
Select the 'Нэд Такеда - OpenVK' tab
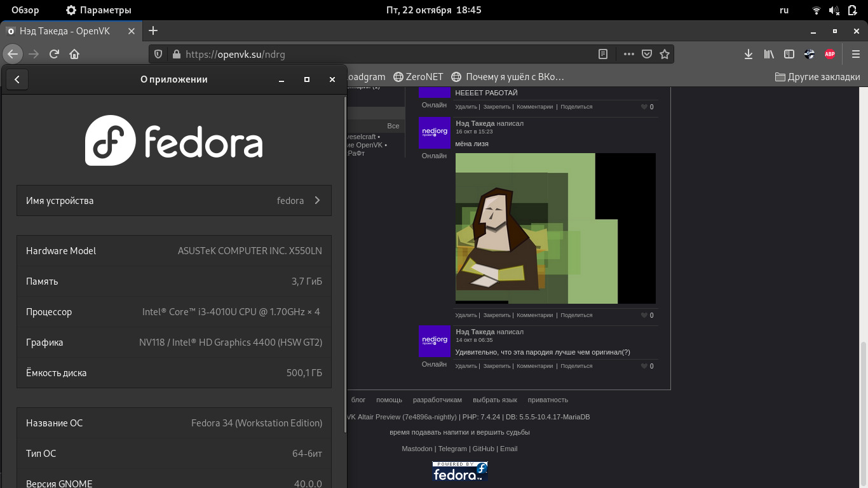[64, 31]
